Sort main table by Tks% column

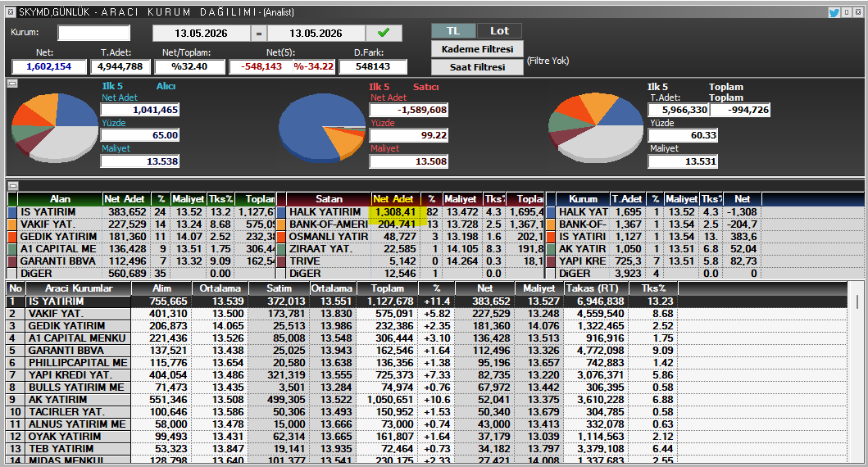[x=653, y=288]
